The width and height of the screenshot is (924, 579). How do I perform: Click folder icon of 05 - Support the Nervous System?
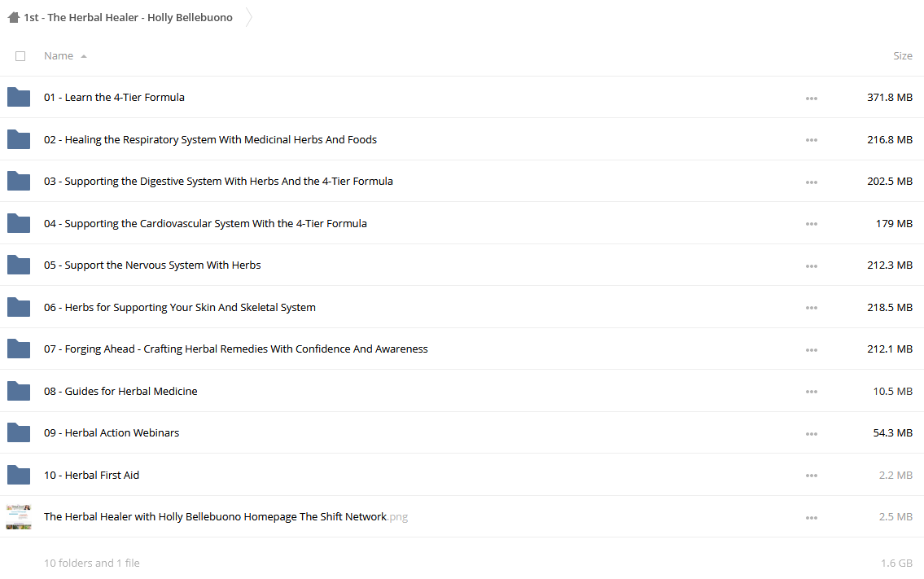tap(19, 265)
